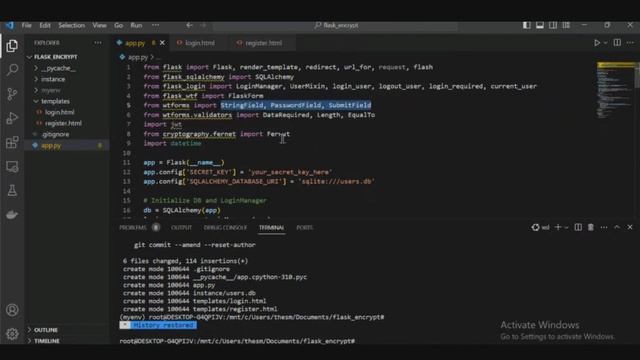
Task: Switch to the PROBLEMS panel tab
Action: [x=133, y=227]
